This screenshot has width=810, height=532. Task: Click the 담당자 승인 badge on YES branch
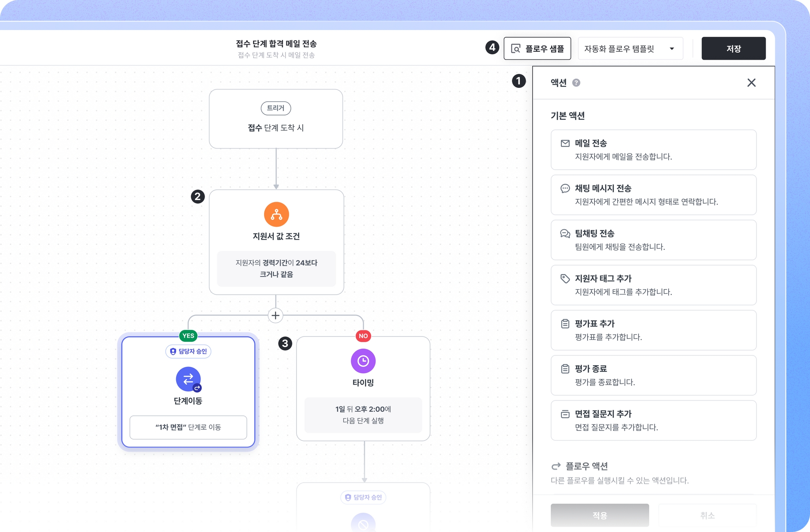point(188,351)
